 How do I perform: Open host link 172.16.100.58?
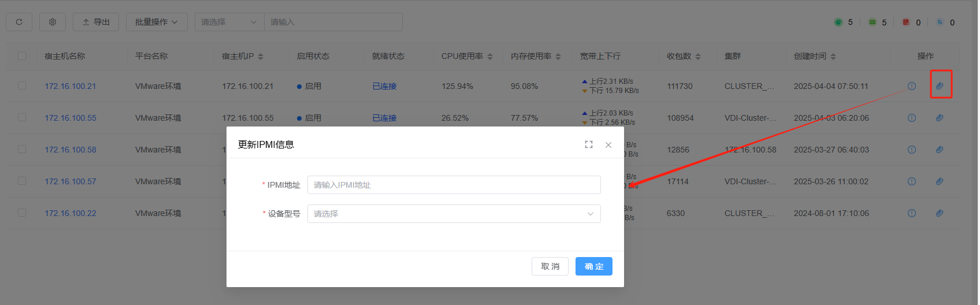(70, 150)
